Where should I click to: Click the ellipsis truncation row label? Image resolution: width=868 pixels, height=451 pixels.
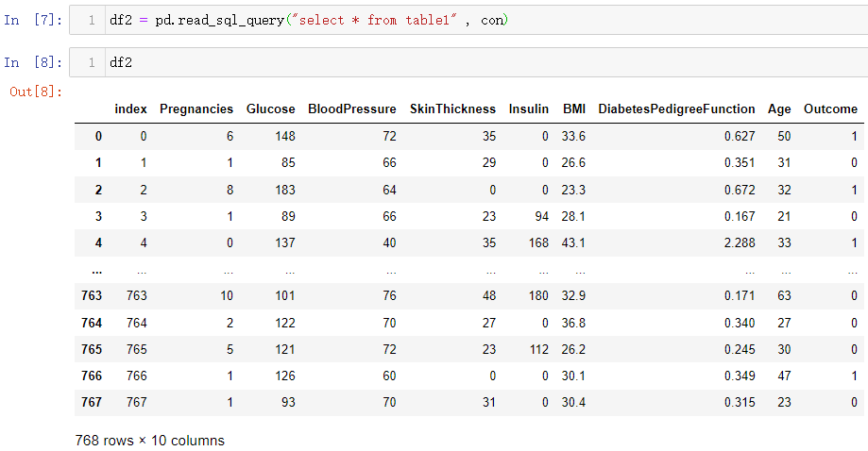[x=97, y=271]
